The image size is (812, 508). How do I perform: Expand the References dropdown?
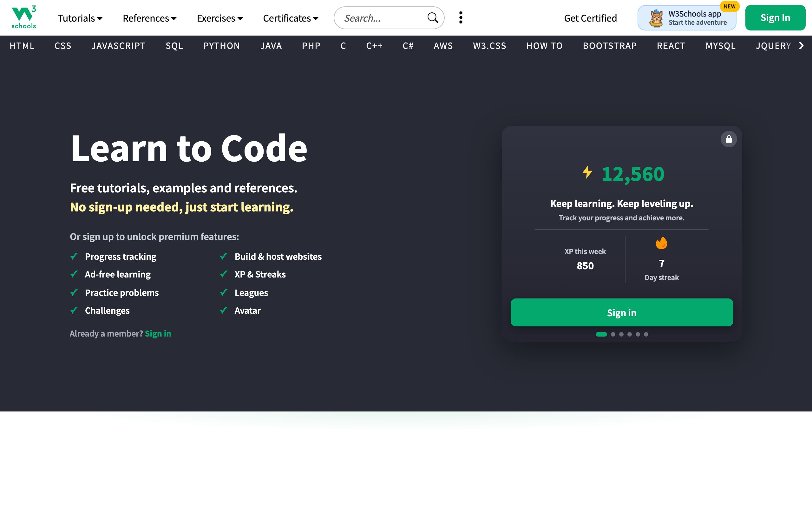coord(150,18)
